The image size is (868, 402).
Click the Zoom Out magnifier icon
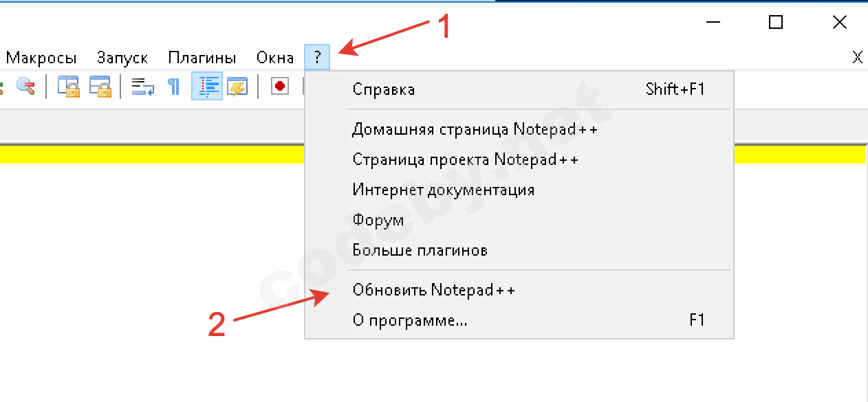(26, 86)
